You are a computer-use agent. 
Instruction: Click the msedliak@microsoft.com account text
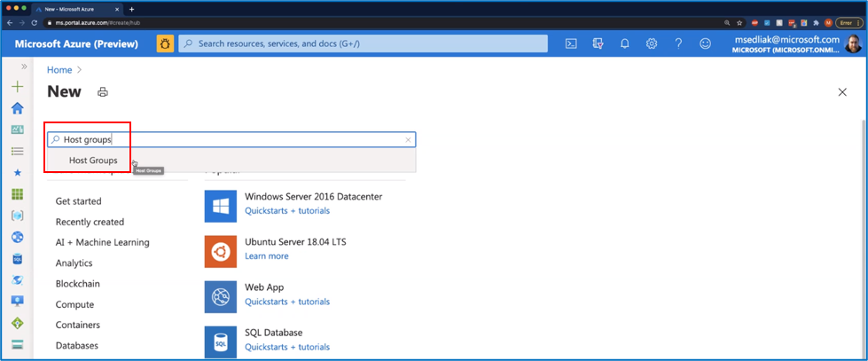786,39
